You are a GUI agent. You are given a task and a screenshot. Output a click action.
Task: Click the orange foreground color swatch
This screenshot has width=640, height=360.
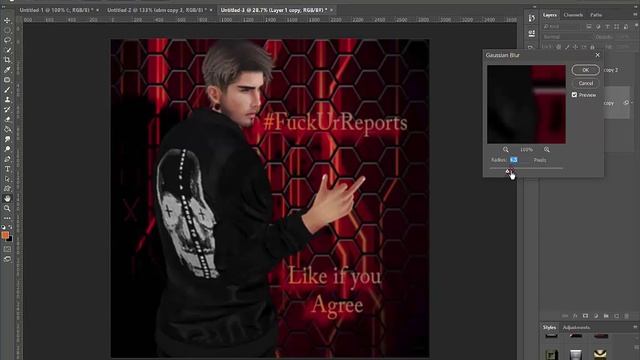5,235
